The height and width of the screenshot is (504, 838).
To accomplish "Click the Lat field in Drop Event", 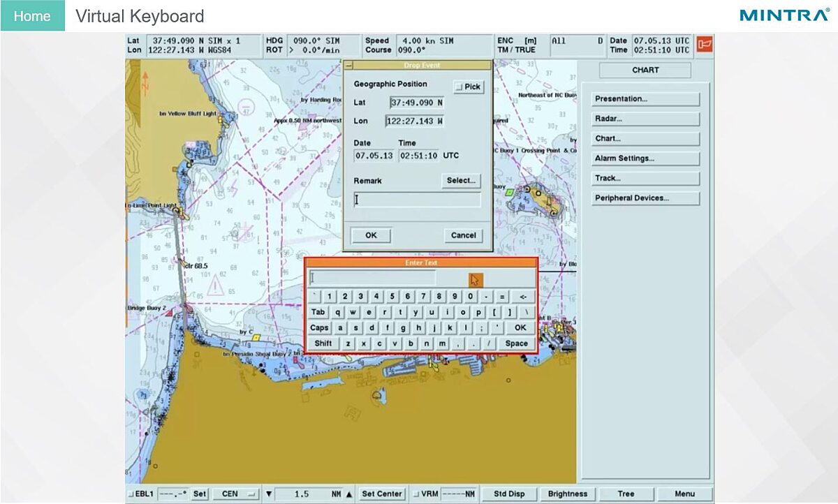I will pos(417,103).
